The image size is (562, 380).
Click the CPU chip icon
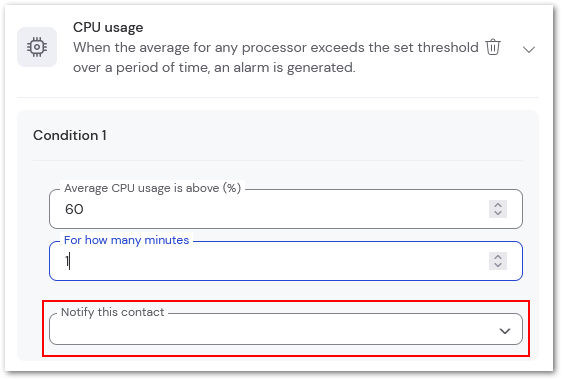click(37, 47)
